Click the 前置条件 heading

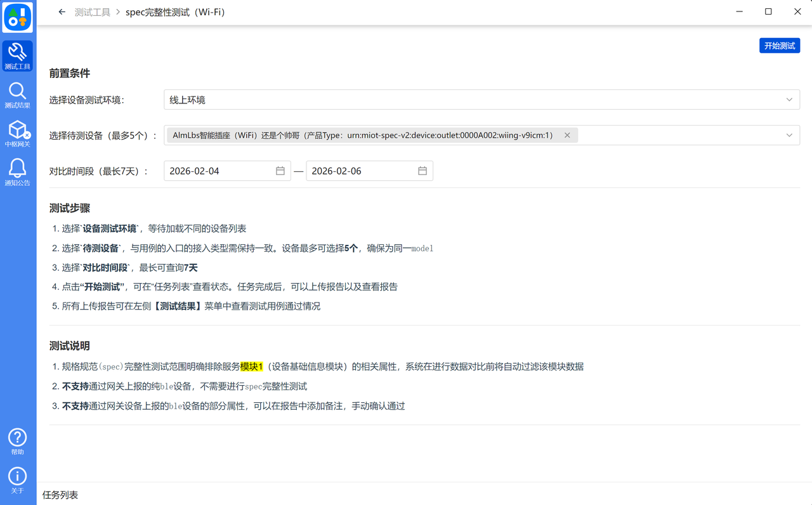pyautogui.click(x=70, y=74)
